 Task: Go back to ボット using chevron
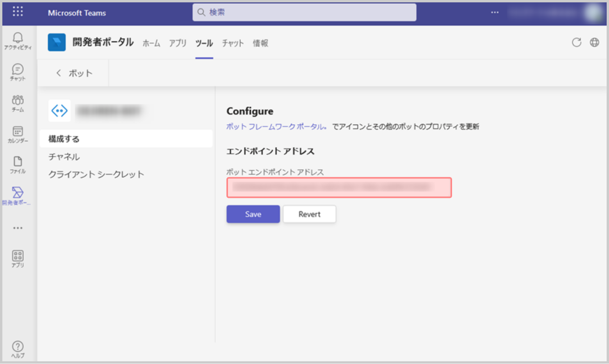[x=59, y=73]
